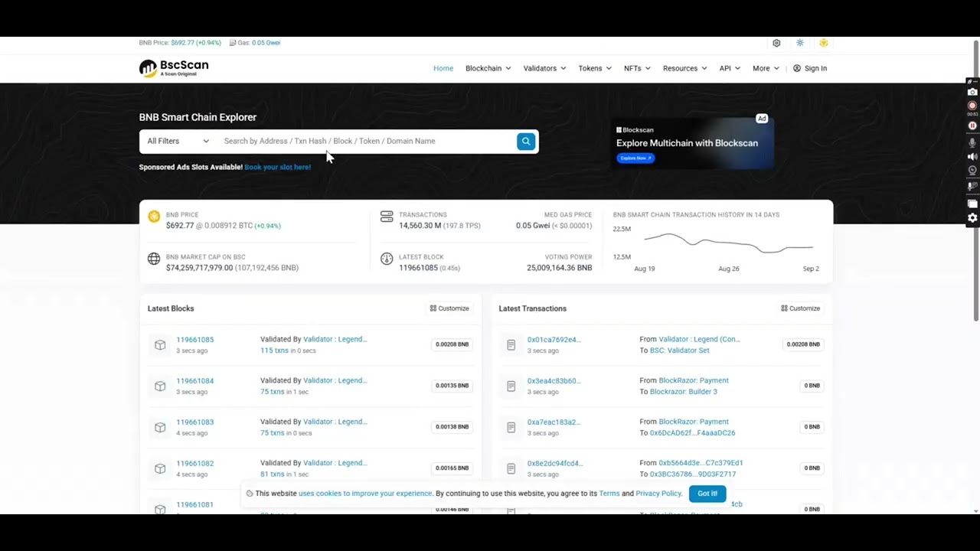The width and height of the screenshot is (980, 551).
Task: Click 0.00208 BNB reward badge for block 119661085
Action: tap(452, 344)
